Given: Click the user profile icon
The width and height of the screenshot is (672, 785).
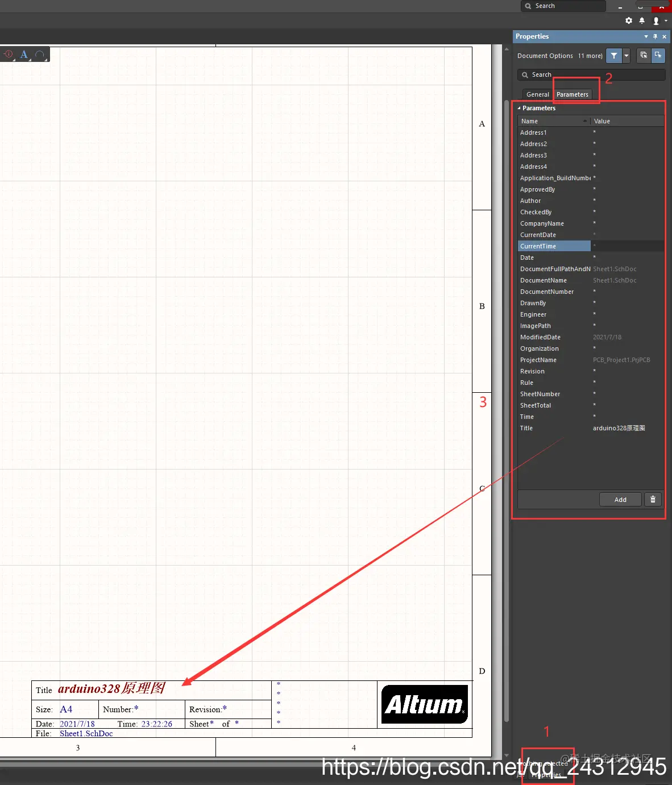Looking at the screenshot, I should point(656,20).
